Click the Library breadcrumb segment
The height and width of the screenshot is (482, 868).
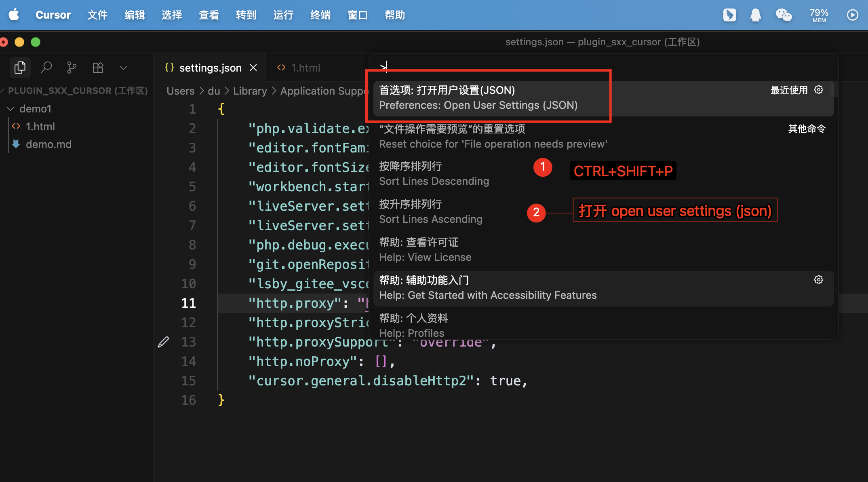(x=250, y=91)
